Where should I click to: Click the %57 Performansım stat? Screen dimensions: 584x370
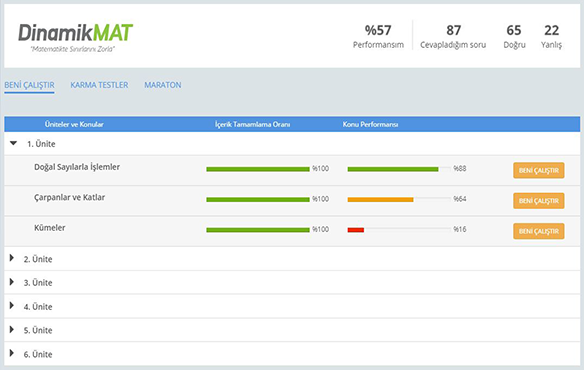tap(378, 36)
